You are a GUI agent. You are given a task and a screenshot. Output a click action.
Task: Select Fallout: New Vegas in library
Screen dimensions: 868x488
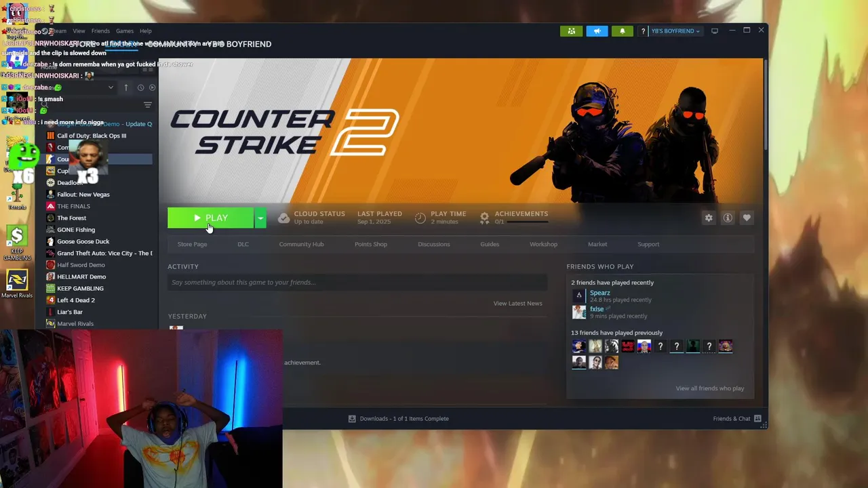(x=98, y=195)
